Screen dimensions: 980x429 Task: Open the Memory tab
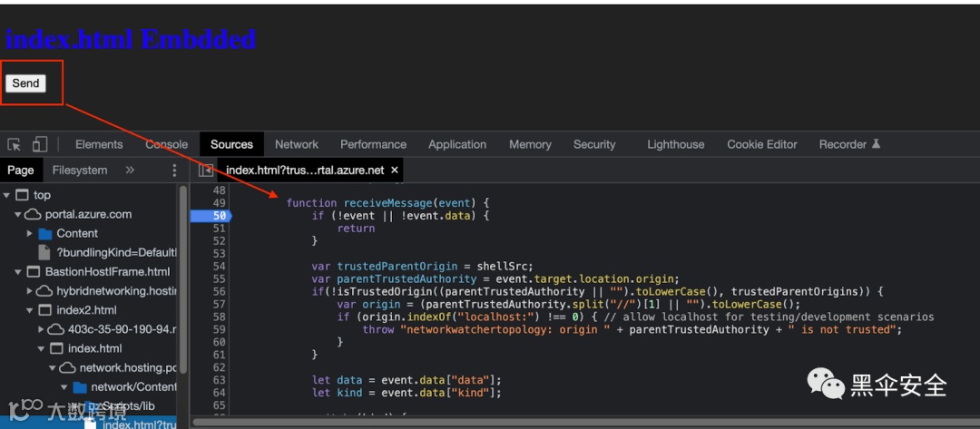pos(530,144)
